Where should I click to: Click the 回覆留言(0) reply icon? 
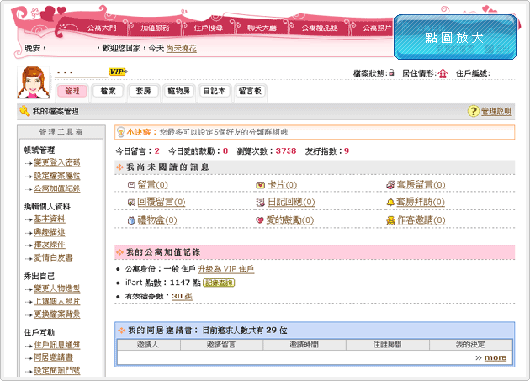pos(131,202)
